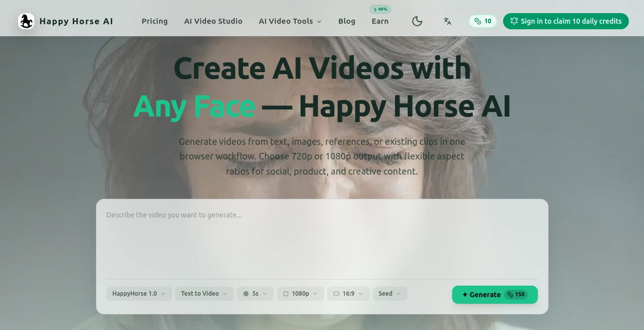The width and height of the screenshot is (644, 330).
Task: Click Sign in to claim daily credits
Action: pyautogui.click(x=566, y=21)
